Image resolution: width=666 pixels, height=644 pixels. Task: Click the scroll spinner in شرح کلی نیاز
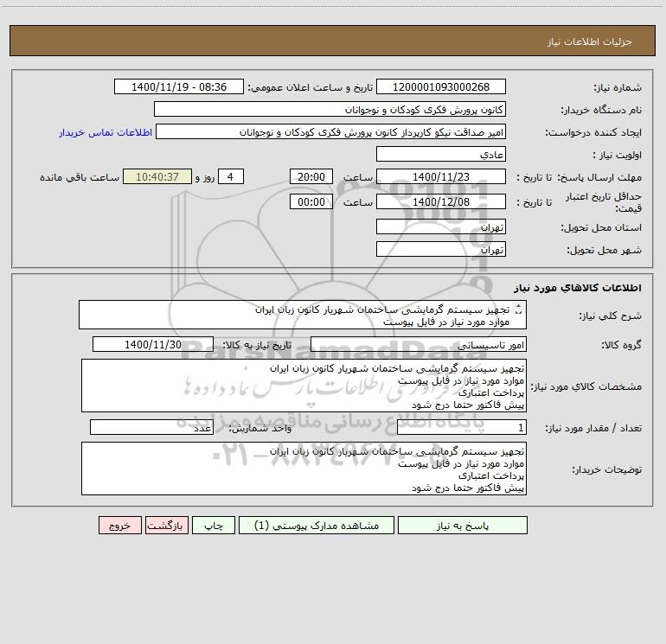pos(518,309)
